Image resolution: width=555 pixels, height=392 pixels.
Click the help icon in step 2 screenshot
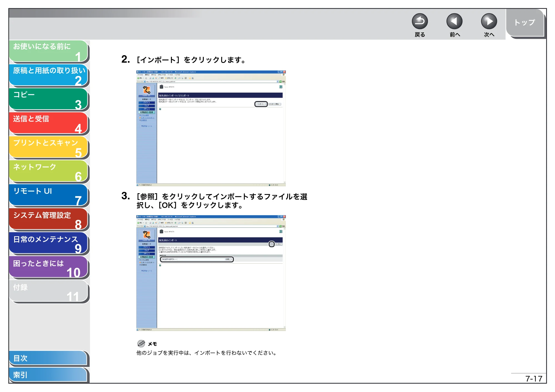(x=281, y=87)
